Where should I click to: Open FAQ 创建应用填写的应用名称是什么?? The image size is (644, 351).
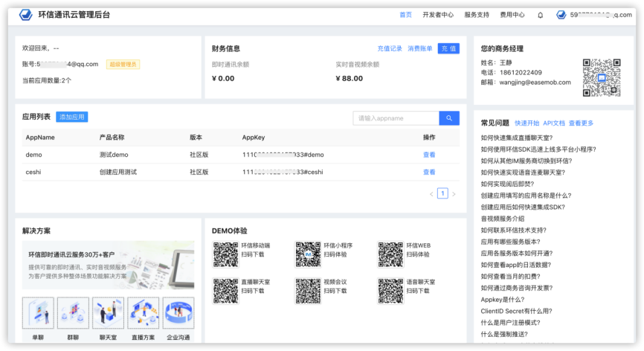pos(526,196)
